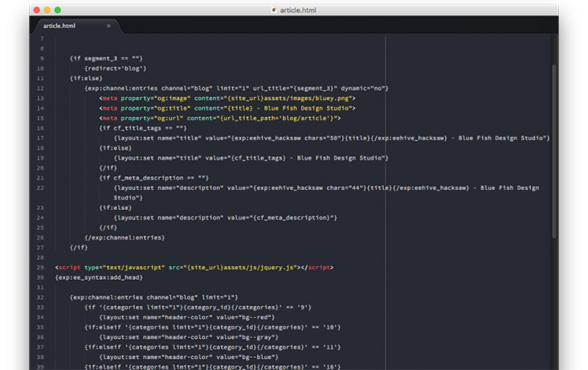Image resolution: width=588 pixels, height=370 pixels.
Task: Click the file icon in the title bar
Action: (274, 10)
